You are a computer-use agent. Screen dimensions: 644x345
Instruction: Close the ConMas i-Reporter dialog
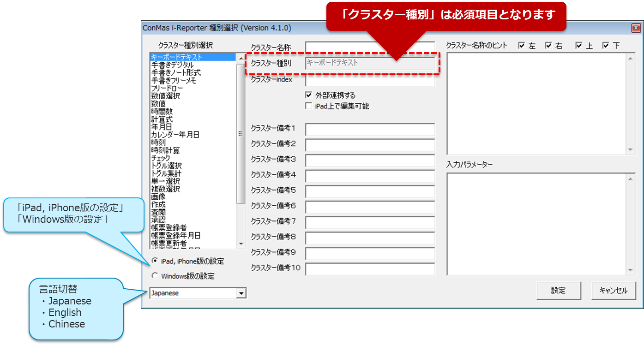(x=635, y=28)
